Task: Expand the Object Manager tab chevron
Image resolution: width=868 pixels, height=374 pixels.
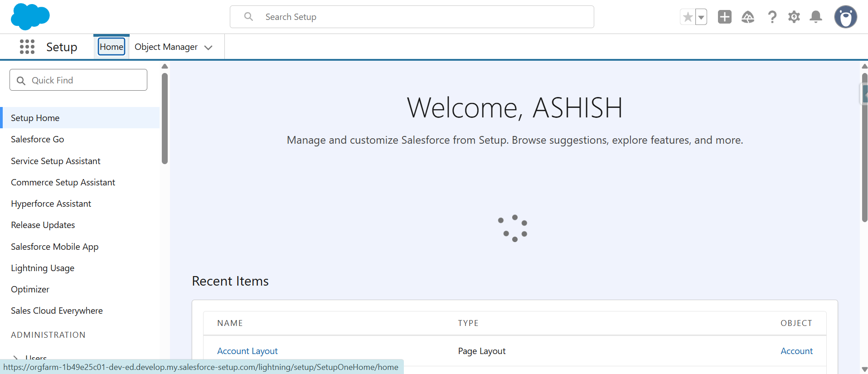Action: pyautogui.click(x=209, y=48)
